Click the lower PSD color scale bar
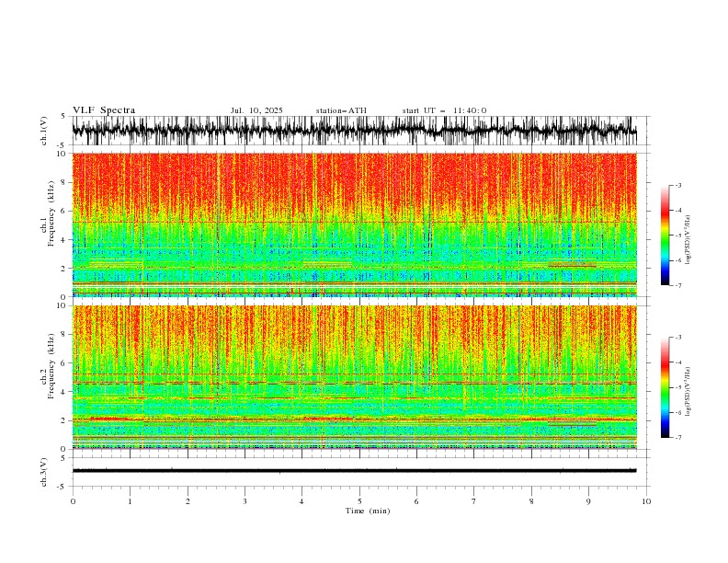The image size is (728, 563). point(665,387)
